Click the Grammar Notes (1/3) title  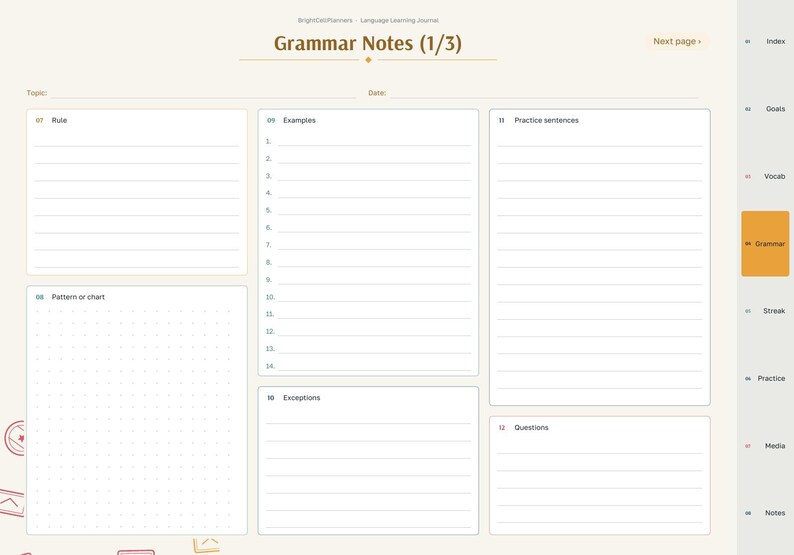point(368,44)
